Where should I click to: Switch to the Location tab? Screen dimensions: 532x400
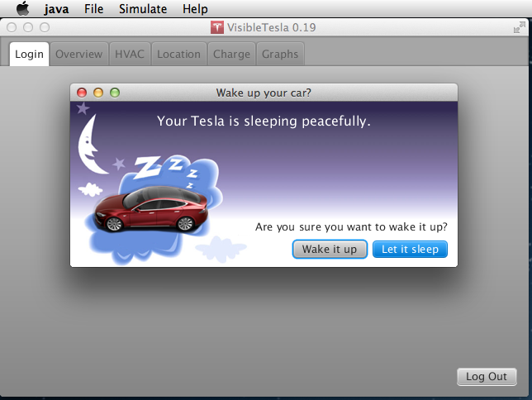coord(178,54)
